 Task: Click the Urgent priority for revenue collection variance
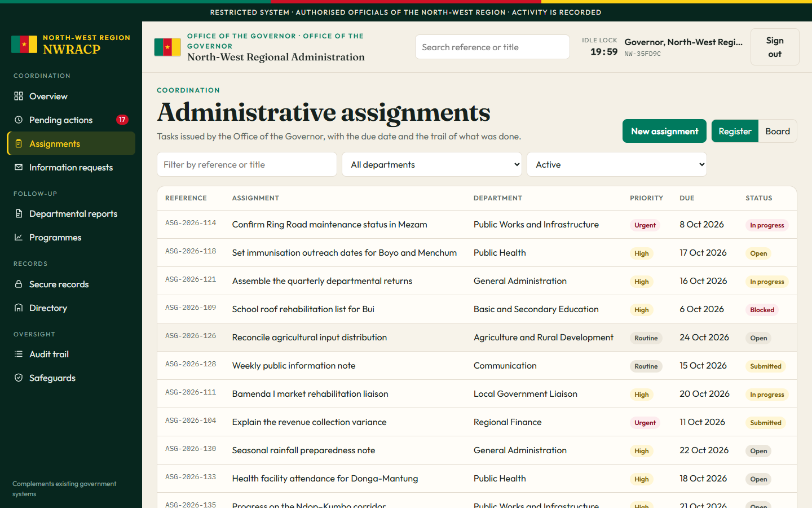[x=645, y=423]
